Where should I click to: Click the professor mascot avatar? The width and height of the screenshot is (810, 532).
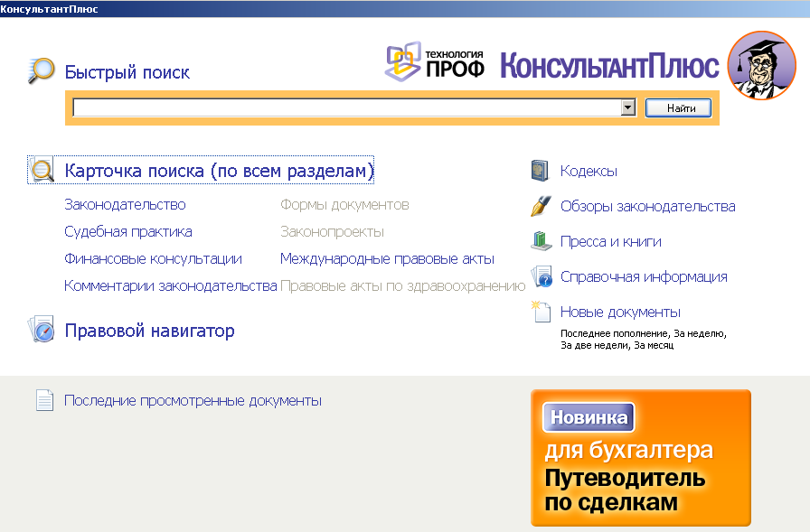click(762, 65)
